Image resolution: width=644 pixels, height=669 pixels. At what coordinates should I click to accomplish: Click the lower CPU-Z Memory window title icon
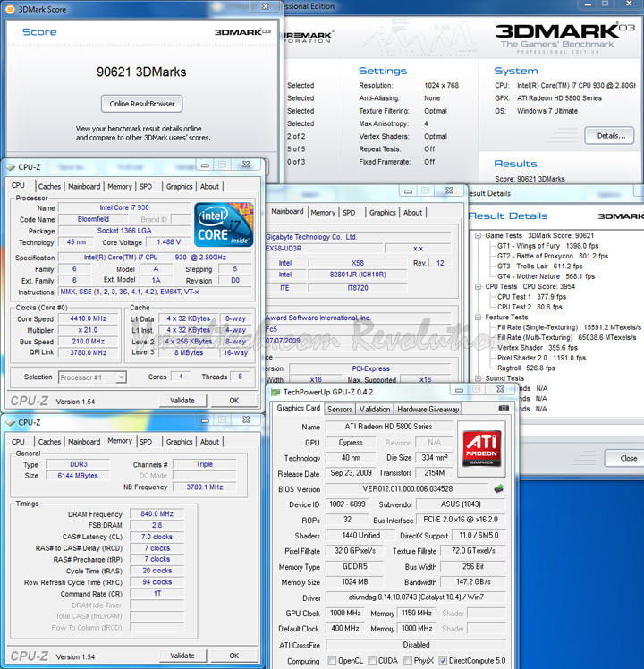[x=10, y=422]
